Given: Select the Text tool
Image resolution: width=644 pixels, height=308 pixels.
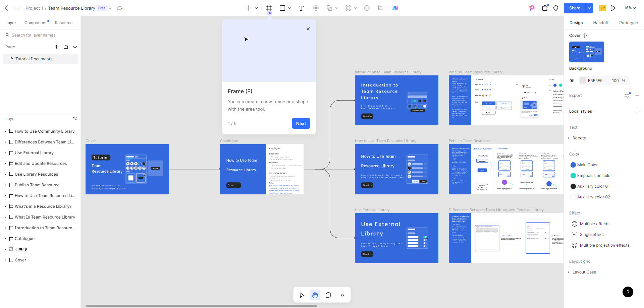Looking at the screenshot, I should [x=301, y=8].
